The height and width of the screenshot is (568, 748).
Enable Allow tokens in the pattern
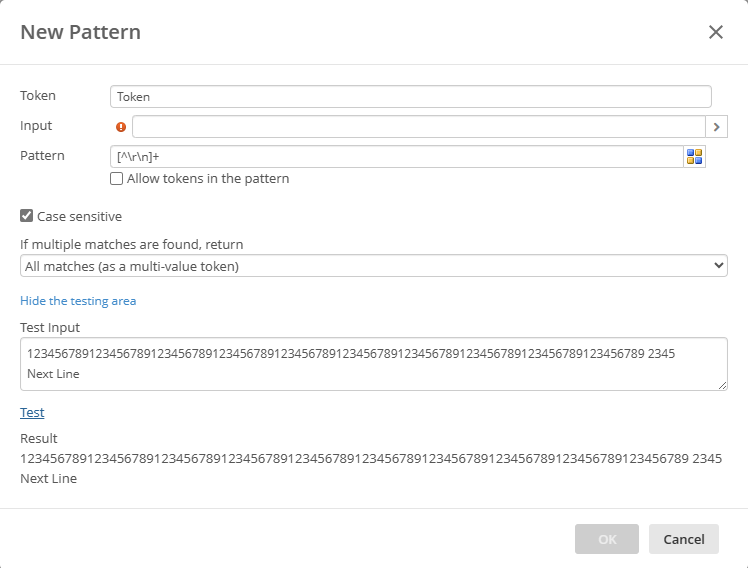[x=117, y=179]
